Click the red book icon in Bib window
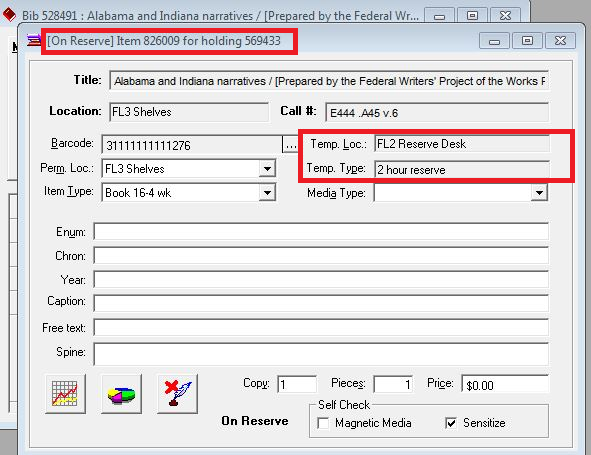Viewport: 591px width, 455px height. coord(9,15)
